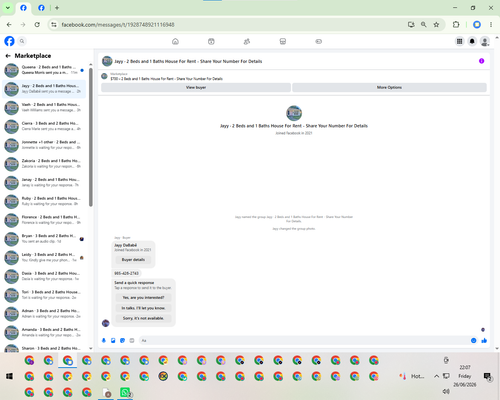Open the browser tab search dropdown

coord(8,8)
